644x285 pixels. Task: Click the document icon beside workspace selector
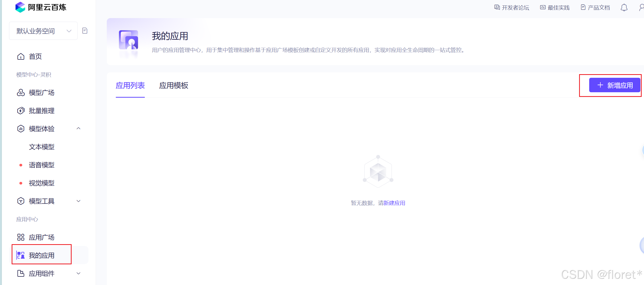coord(85,31)
